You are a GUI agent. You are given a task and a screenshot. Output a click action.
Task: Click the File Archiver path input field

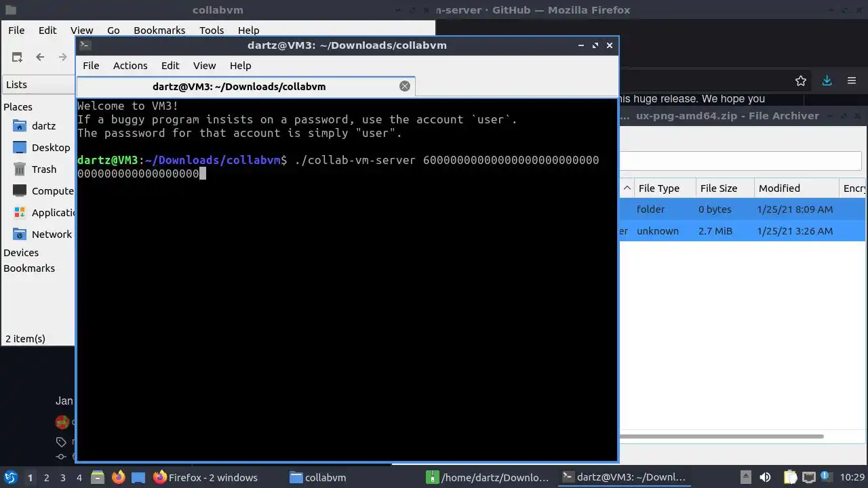coord(740,161)
